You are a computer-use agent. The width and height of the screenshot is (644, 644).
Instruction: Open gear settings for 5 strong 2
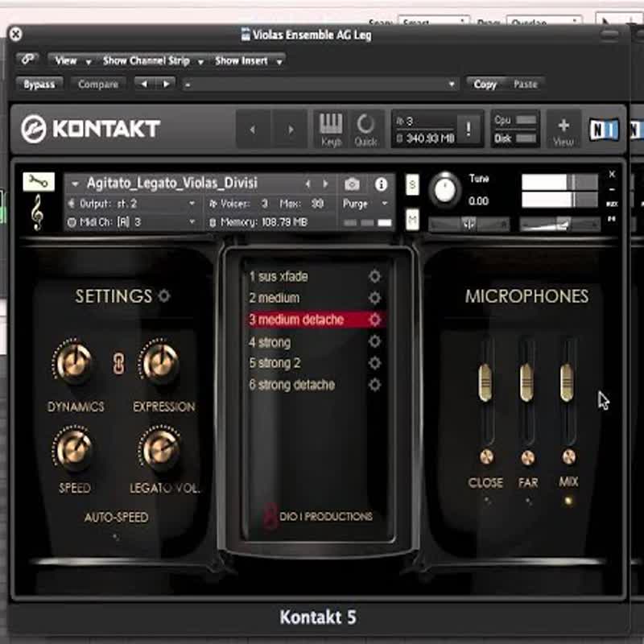click(374, 363)
